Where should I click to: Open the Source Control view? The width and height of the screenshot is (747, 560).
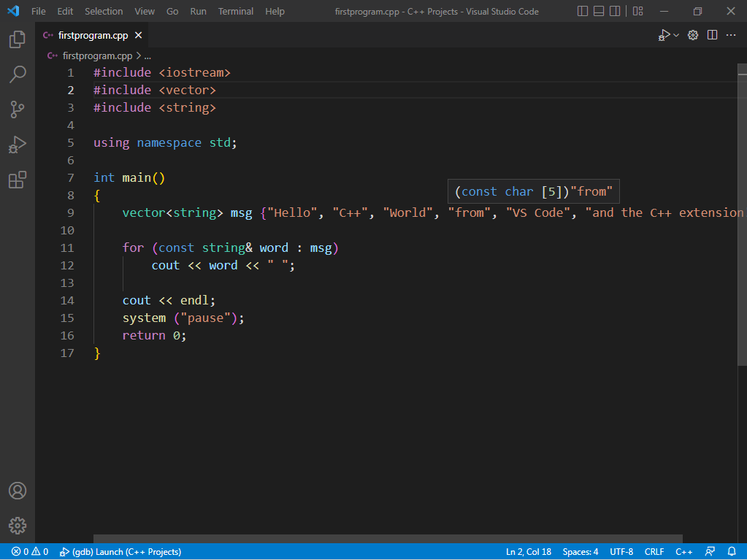pyautogui.click(x=17, y=110)
